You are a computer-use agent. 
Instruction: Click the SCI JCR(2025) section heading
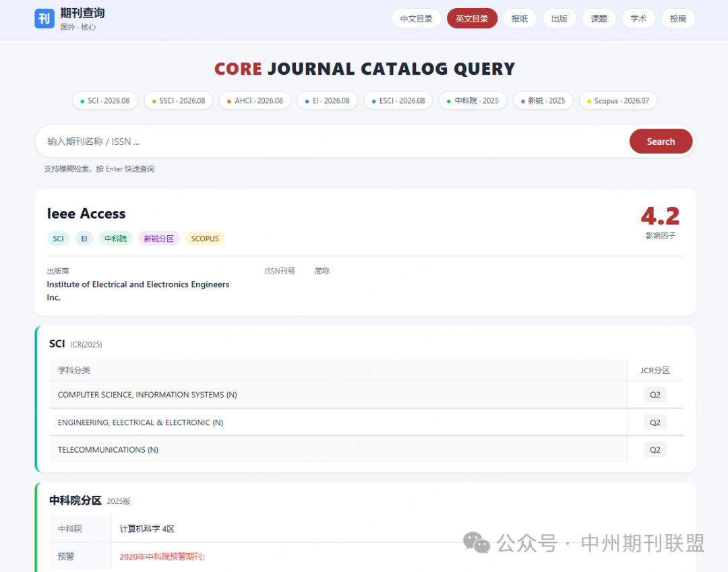75,344
